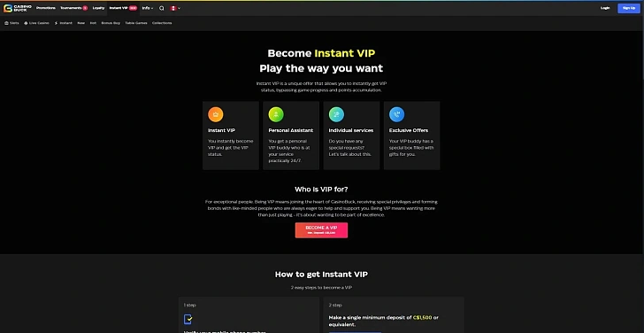The width and height of the screenshot is (644, 333).
Task: Click the Individual services card title
Action: pyautogui.click(x=351, y=130)
